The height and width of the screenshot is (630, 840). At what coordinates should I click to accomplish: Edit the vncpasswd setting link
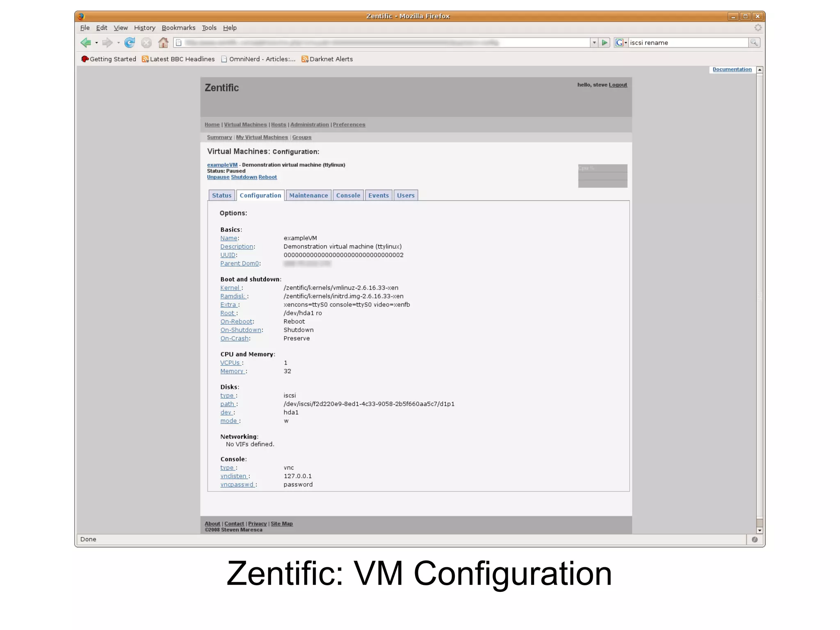(237, 485)
